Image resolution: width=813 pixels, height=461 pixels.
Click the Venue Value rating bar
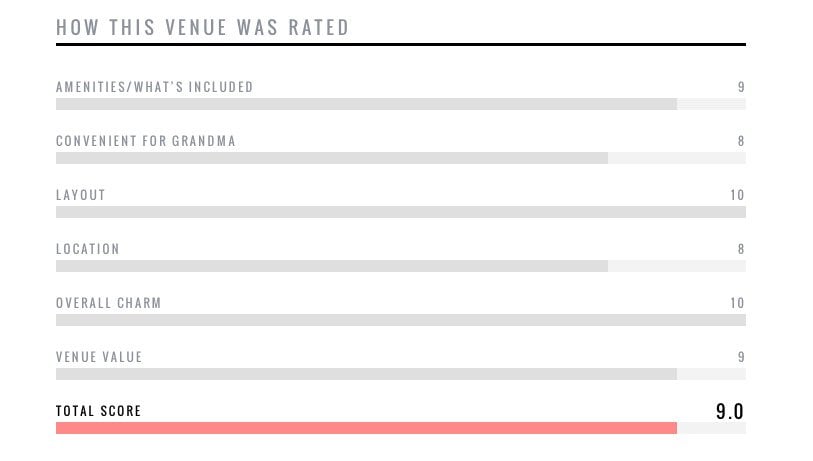coord(400,374)
